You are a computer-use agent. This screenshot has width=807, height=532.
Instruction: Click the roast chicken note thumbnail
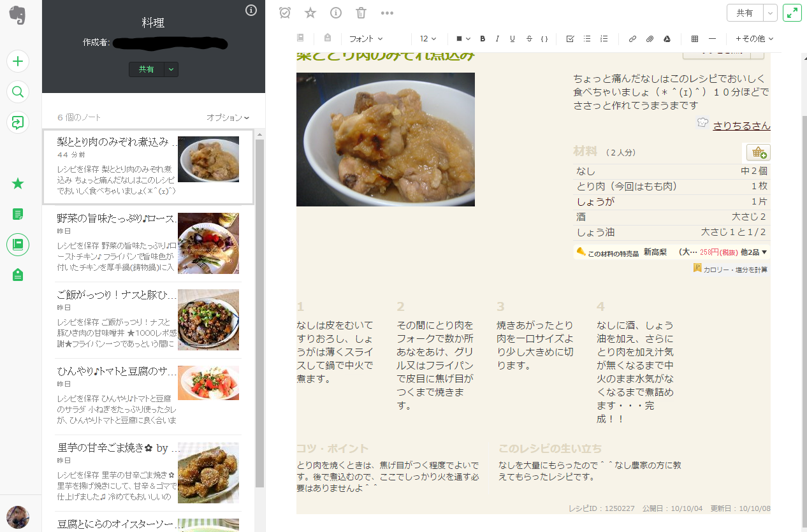[208, 243]
